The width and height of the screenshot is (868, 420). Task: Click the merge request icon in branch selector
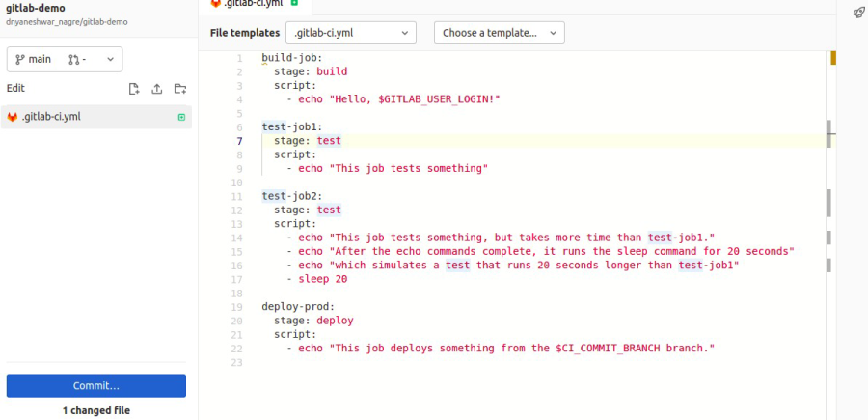point(74,59)
